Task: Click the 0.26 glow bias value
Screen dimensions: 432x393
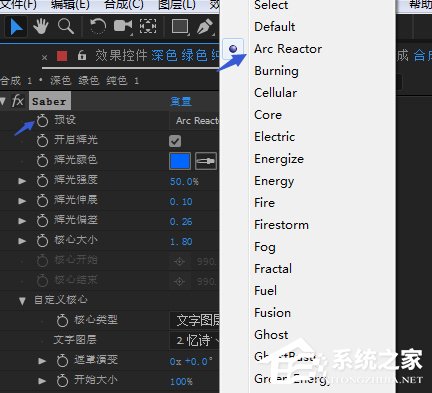Action: [181, 222]
